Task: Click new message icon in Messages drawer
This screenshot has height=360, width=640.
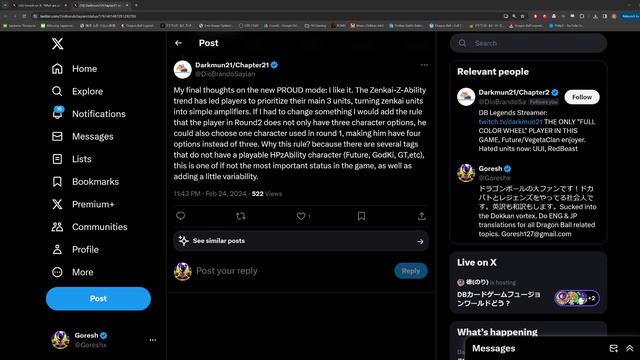Action: click(x=613, y=348)
